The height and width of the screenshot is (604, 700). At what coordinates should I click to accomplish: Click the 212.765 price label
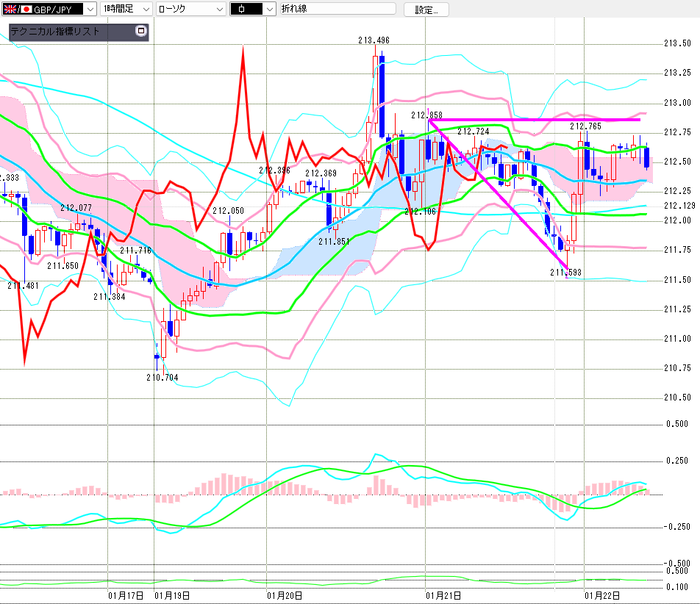click(x=586, y=126)
